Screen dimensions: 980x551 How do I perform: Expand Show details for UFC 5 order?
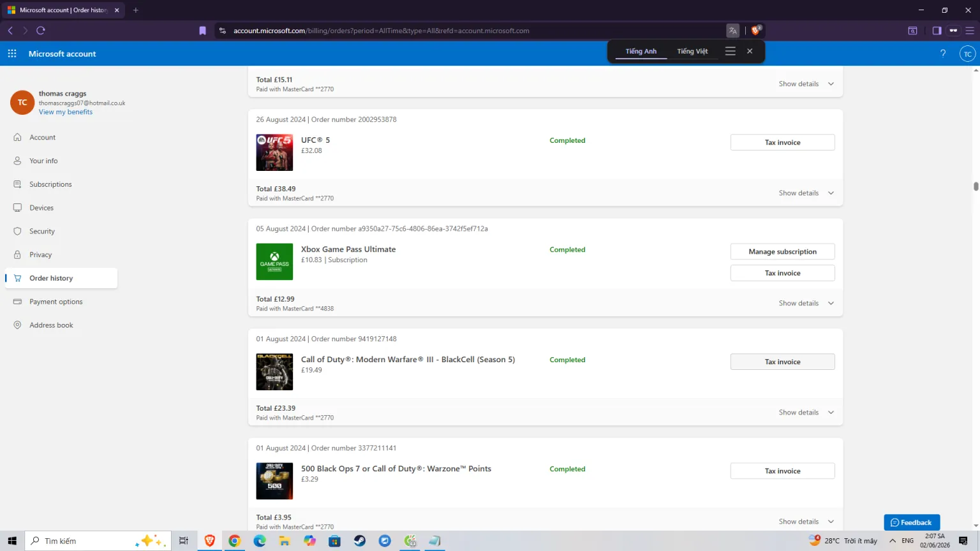[806, 193]
